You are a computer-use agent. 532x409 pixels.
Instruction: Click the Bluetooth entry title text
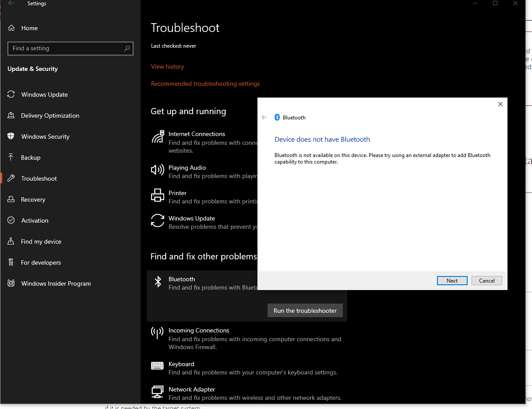pyautogui.click(x=182, y=279)
